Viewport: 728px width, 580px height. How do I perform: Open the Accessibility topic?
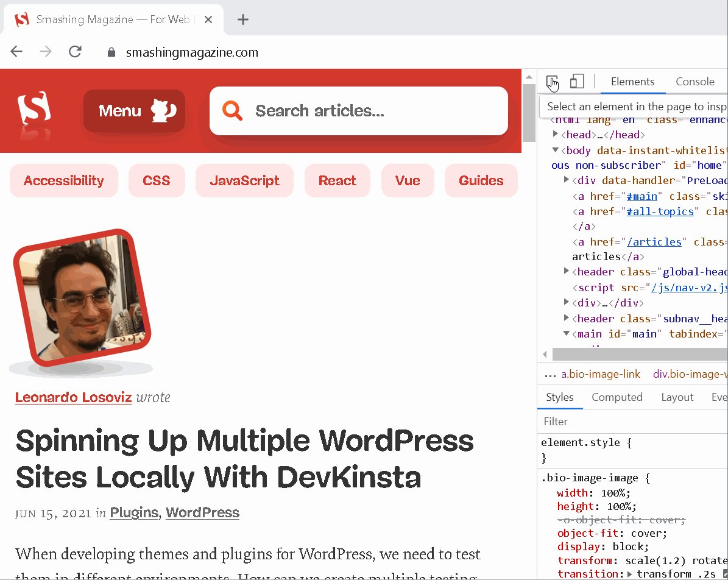pyautogui.click(x=64, y=180)
